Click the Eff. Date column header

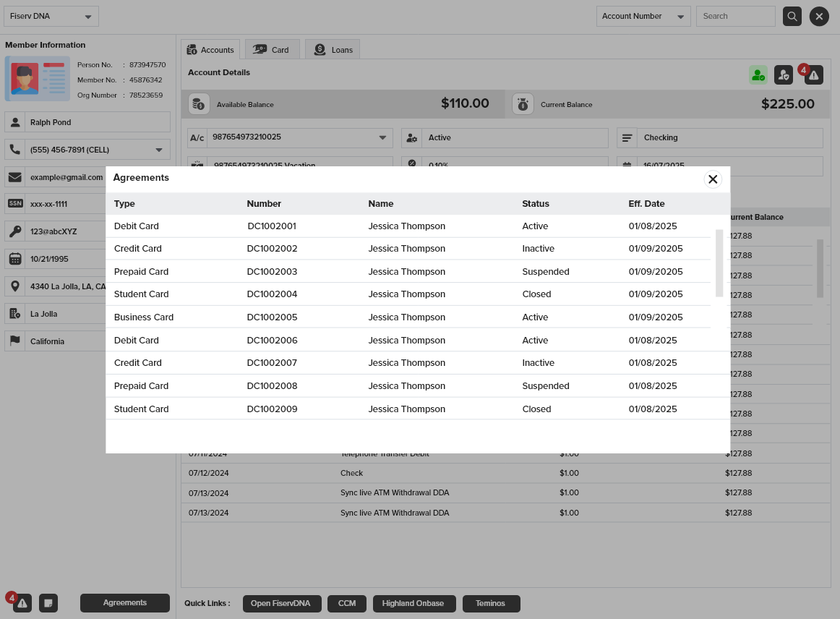coord(646,204)
